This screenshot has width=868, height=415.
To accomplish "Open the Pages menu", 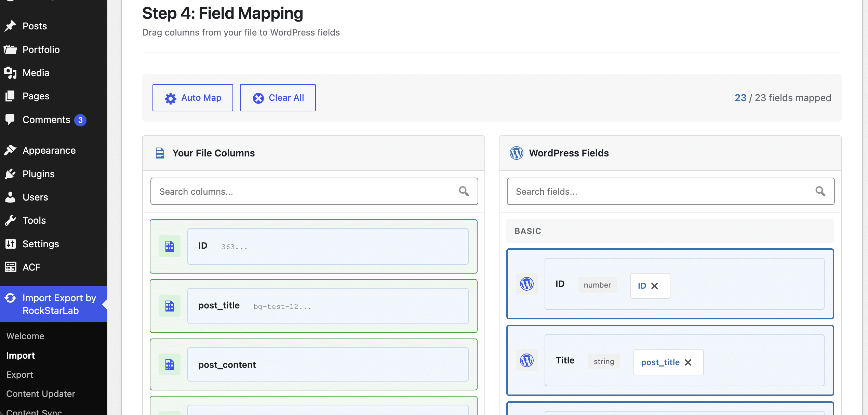I will click(54, 96).
